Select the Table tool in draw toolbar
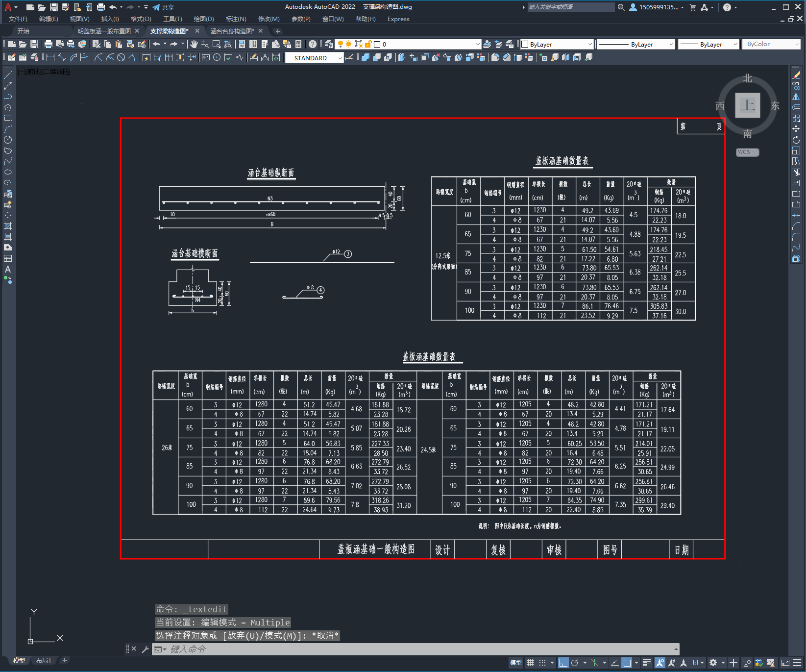806x672 pixels. pos(8,258)
